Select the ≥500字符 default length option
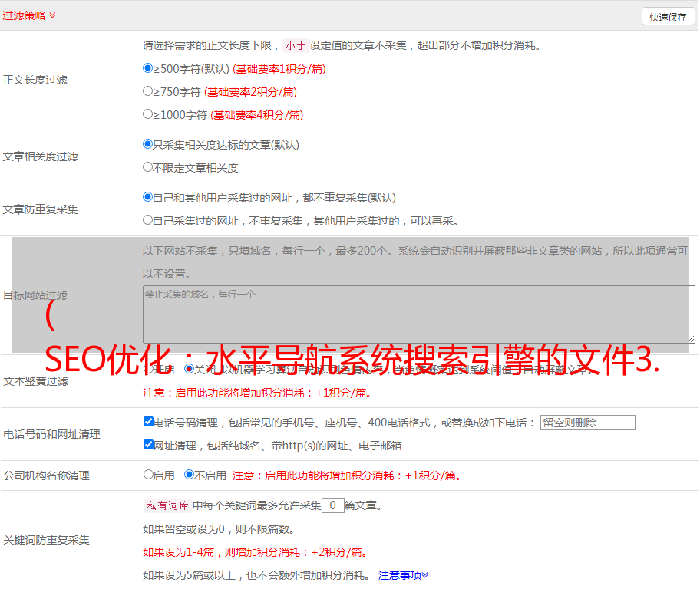This screenshot has width=700, height=589. pos(148,68)
